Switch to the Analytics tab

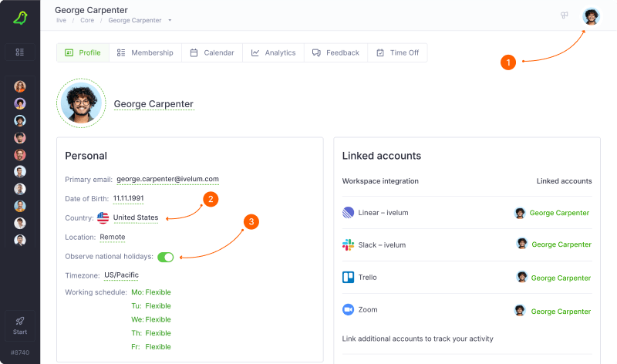273,52
